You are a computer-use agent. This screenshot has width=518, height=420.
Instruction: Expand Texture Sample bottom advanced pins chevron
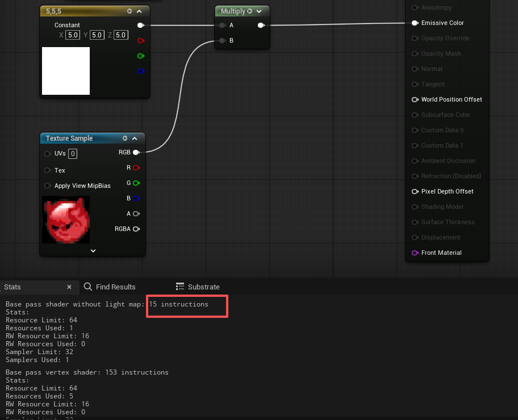pos(93,251)
